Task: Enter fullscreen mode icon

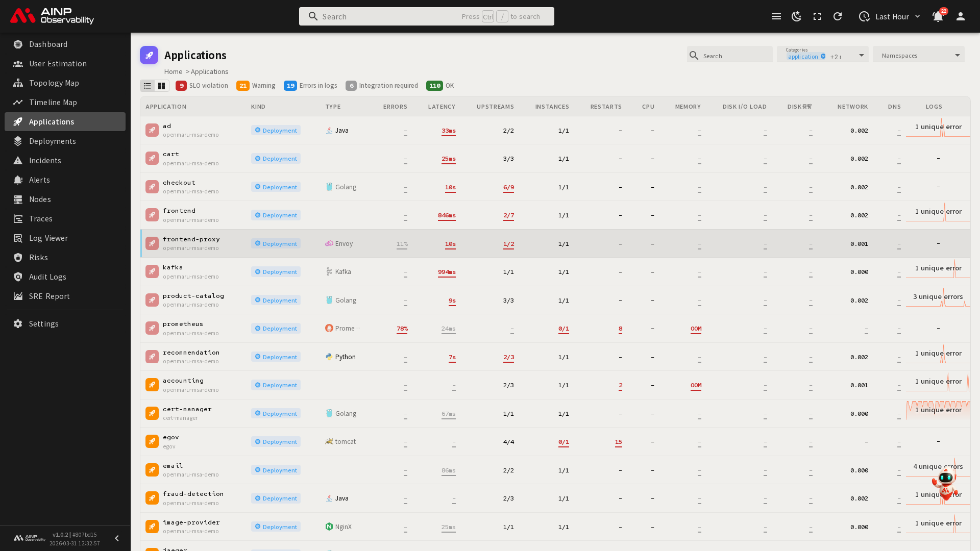Action: (817, 16)
